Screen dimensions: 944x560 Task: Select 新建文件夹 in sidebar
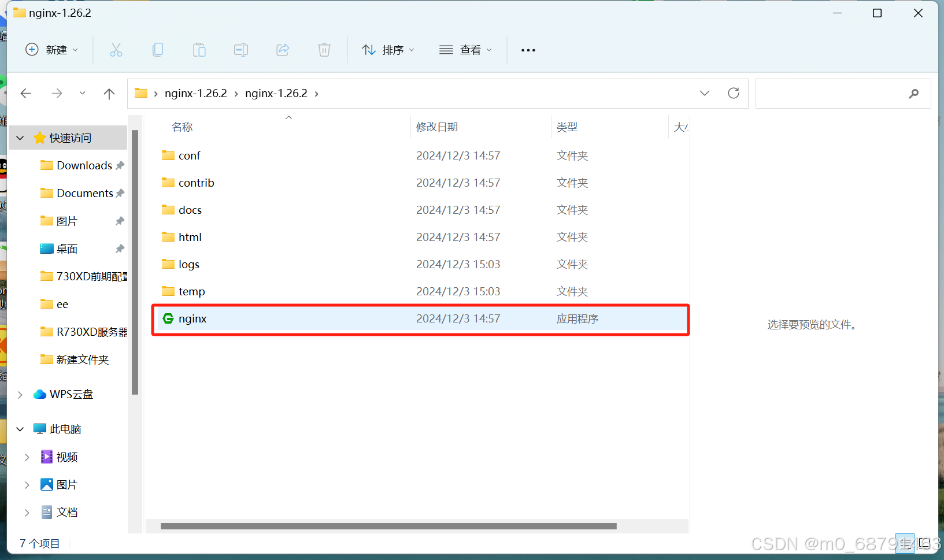75,359
